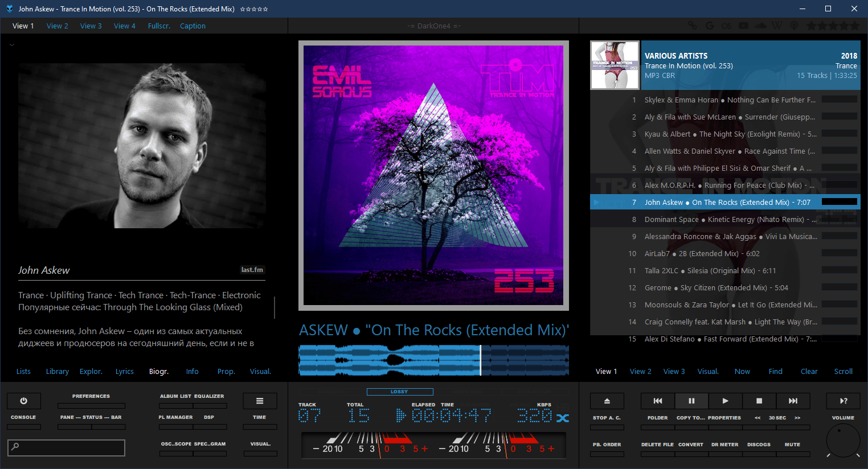Click the random playback button

[x=844, y=401]
